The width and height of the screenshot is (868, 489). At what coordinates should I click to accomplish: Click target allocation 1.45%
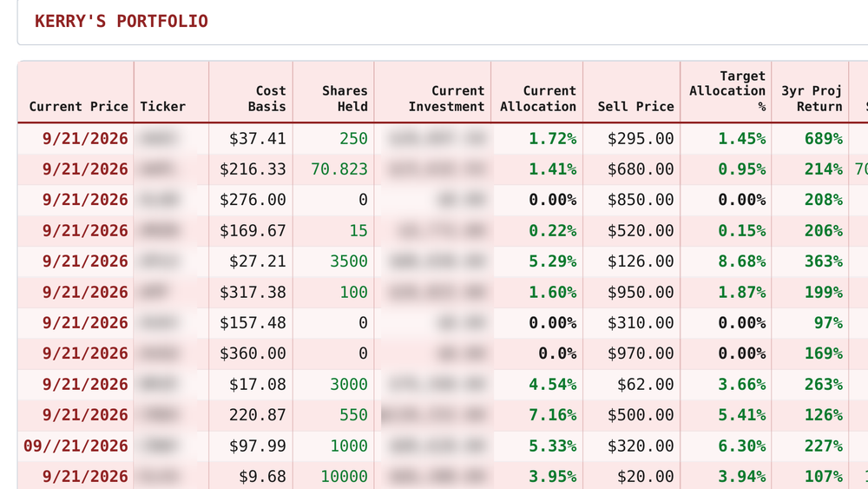point(742,138)
